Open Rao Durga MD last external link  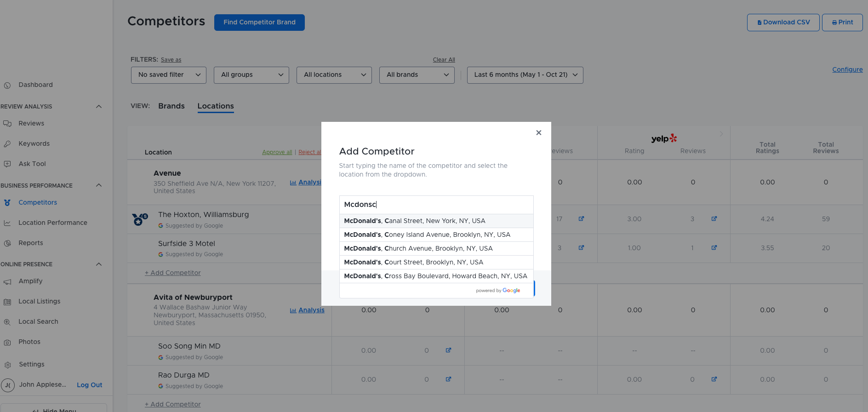pos(714,379)
